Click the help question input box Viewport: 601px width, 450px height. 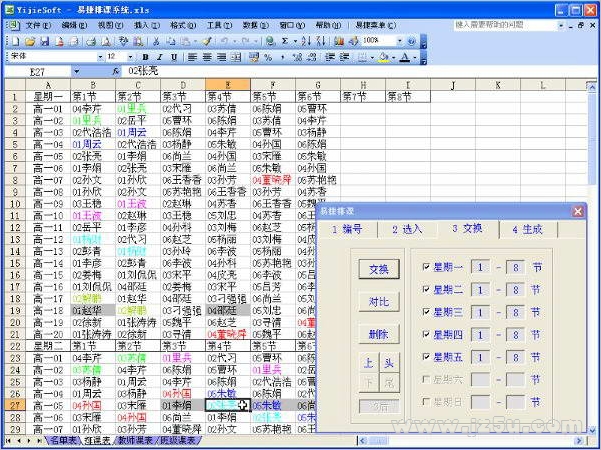coord(505,25)
